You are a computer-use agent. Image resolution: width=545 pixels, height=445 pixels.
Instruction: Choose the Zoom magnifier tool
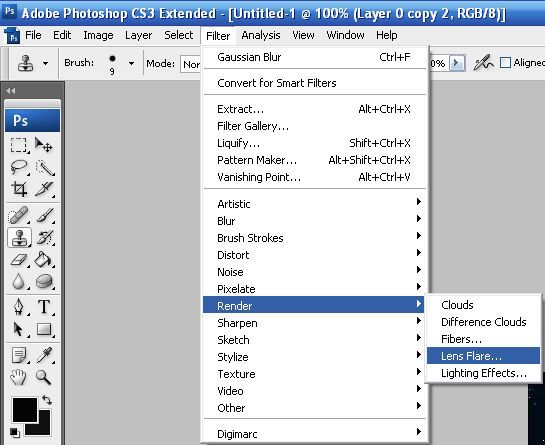click(x=44, y=377)
